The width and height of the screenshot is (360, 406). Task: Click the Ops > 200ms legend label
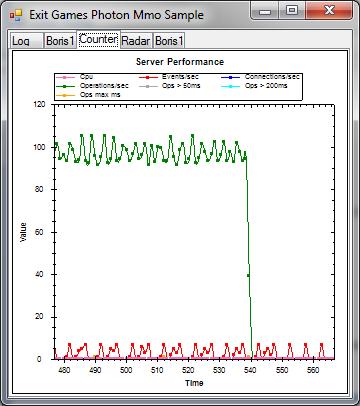(266, 86)
